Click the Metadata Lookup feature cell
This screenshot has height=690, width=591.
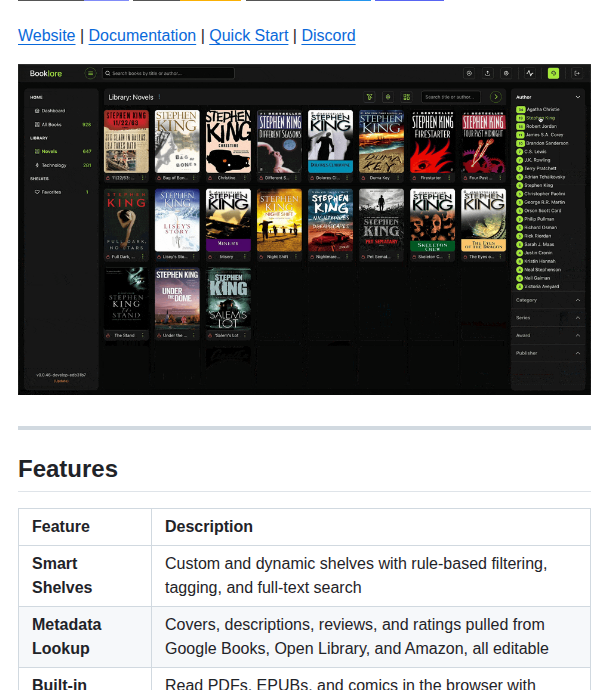click(x=85, y=637)
